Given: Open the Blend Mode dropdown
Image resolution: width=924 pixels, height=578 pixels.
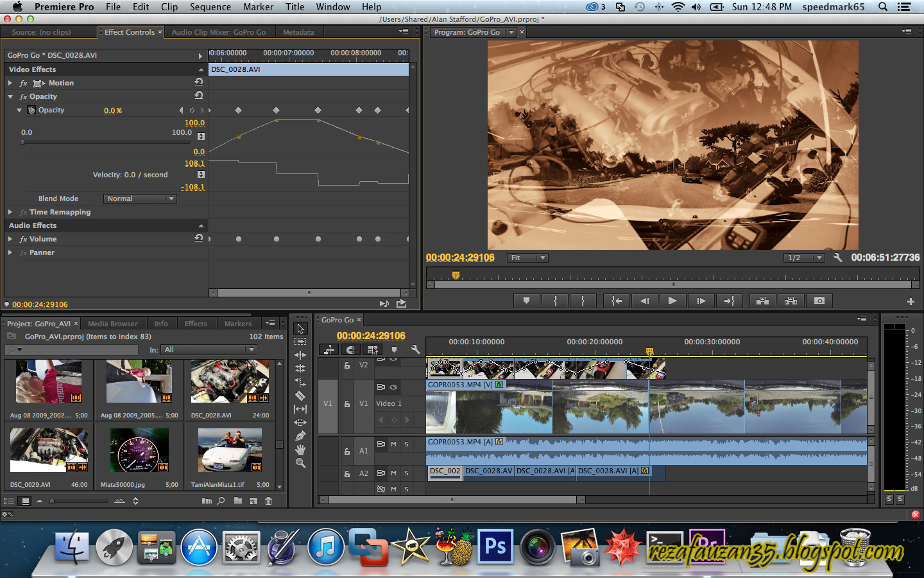Looking at the screenshot, I should point(140,198).
